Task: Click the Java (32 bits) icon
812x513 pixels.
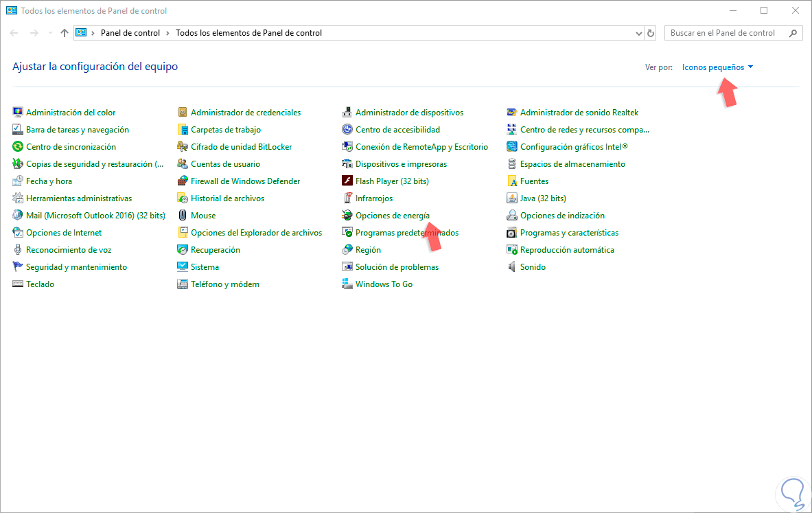Action: tap(512, 198)
